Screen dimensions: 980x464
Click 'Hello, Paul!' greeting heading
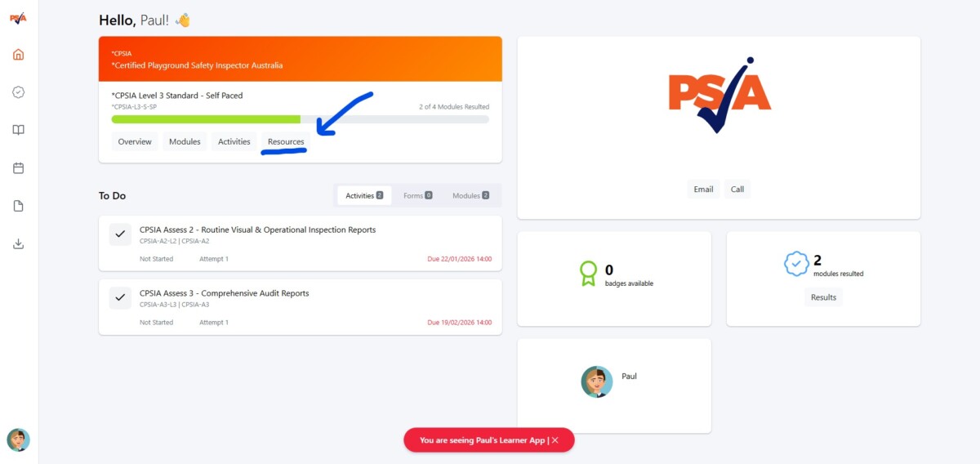click(x=145, y=20)
